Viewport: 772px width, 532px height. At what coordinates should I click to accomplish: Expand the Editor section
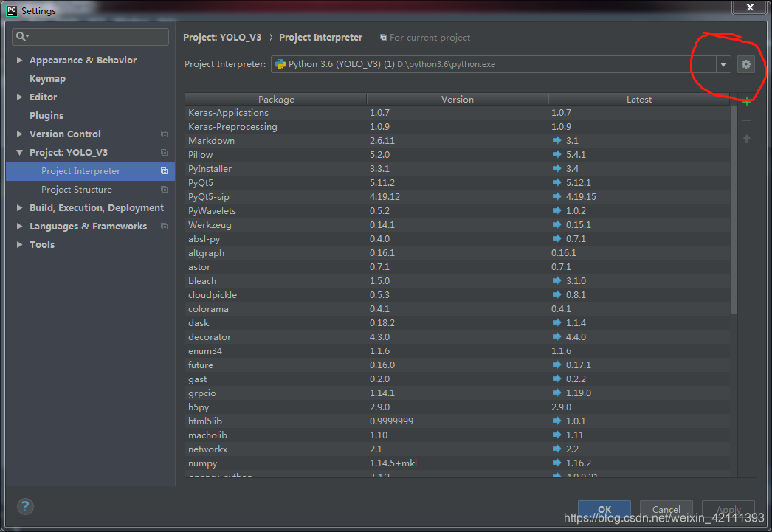pyautogui.click(x=19, y=97)
